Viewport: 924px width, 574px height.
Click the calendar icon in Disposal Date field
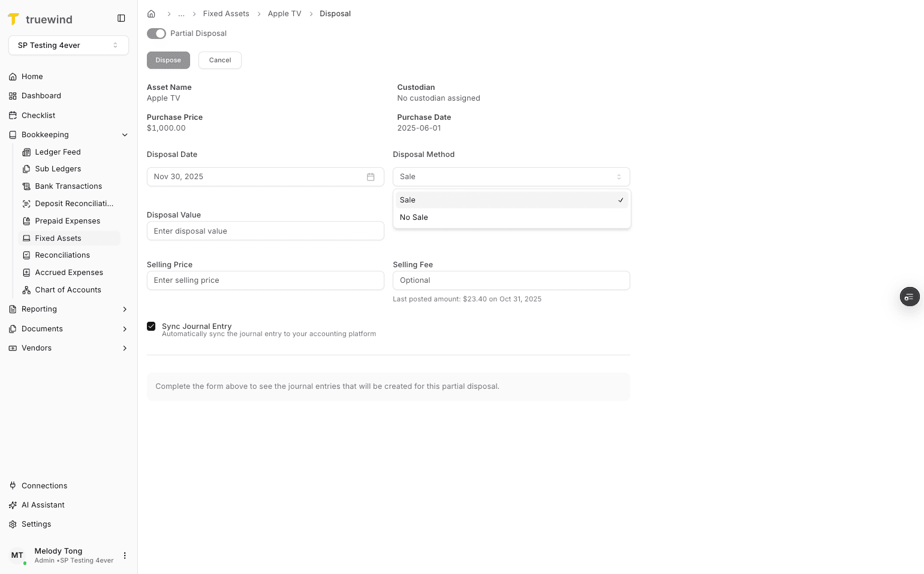tap(371, 177)
